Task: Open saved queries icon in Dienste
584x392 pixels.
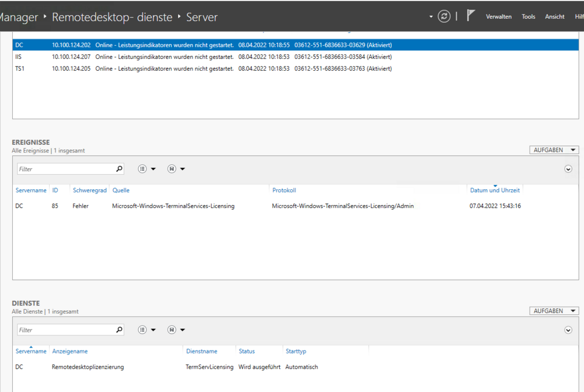Action: pos(172,330)
